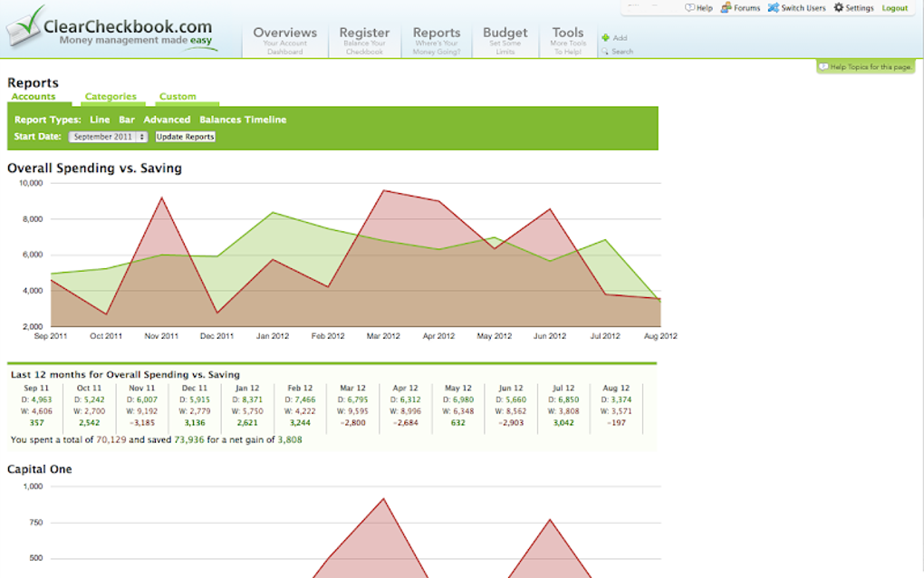Click the Nov 2011 withdrawal peak
924x578 pixels.
[161, 198]
